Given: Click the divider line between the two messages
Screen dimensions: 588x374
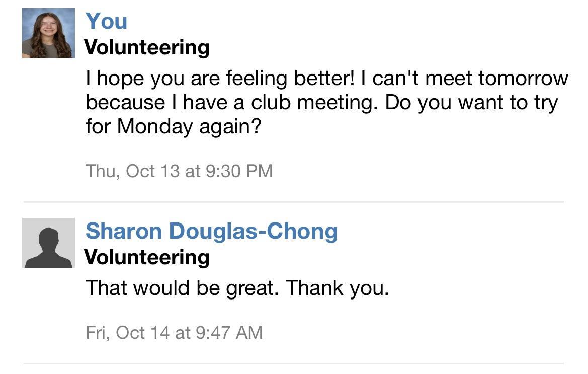Looking at the screenshot, I should (x=293, y=202).
